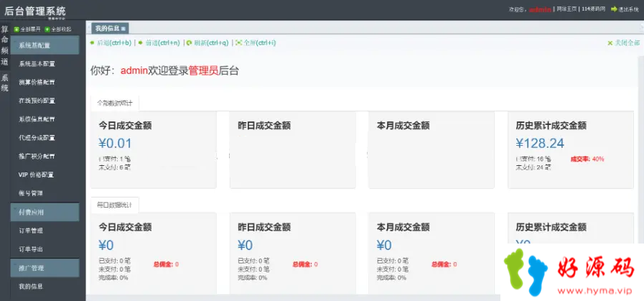Screen dimensions: 644x301
Task: Collapse the 系统基配置 sidebar group
Action: click(45, 45)
